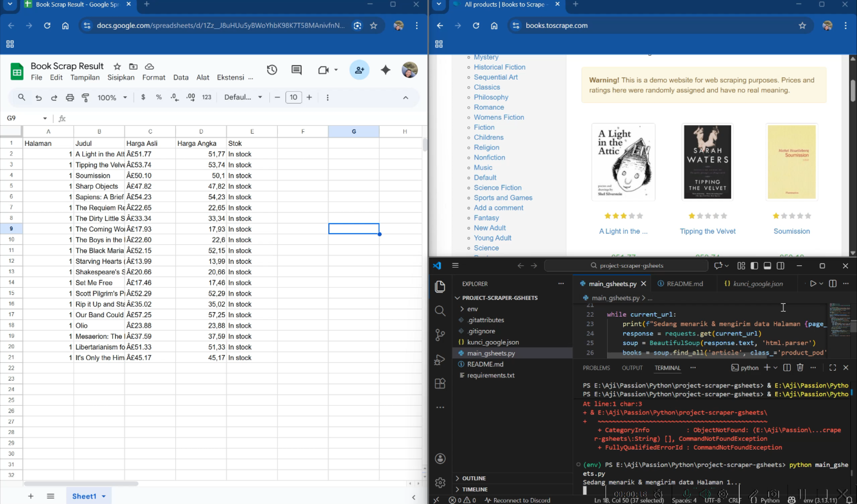Open the Extensions view in VS Code

[440, 383]
